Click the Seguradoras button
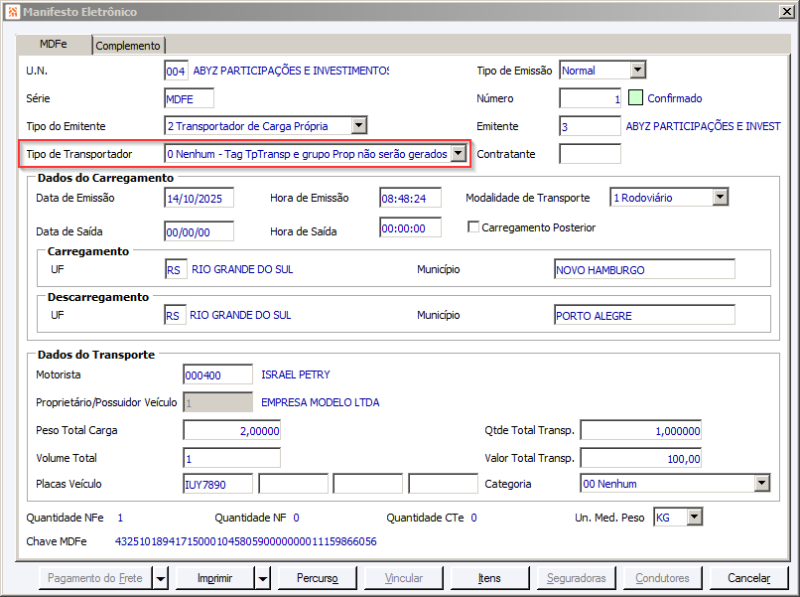This screenshot has width=800, height=597. pos(576,578)
